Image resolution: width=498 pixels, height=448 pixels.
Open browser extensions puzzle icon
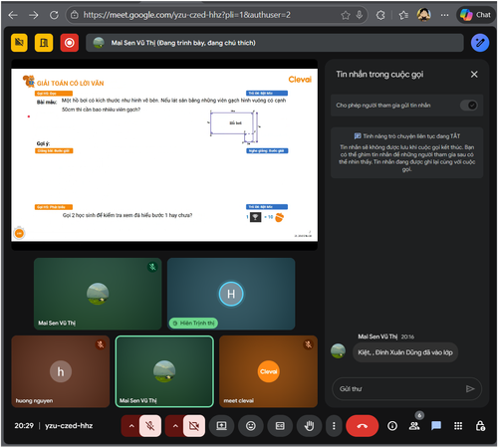click(x=380, y=15)
